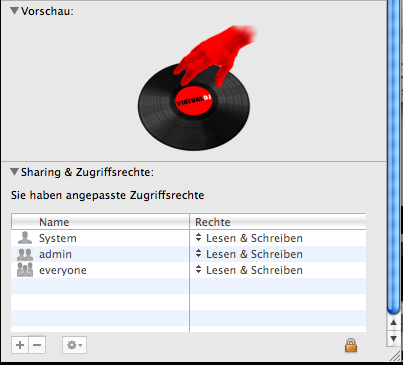Open the gear action menu
403x365 pixels.
pyautogui.click(x=74, y=345)
